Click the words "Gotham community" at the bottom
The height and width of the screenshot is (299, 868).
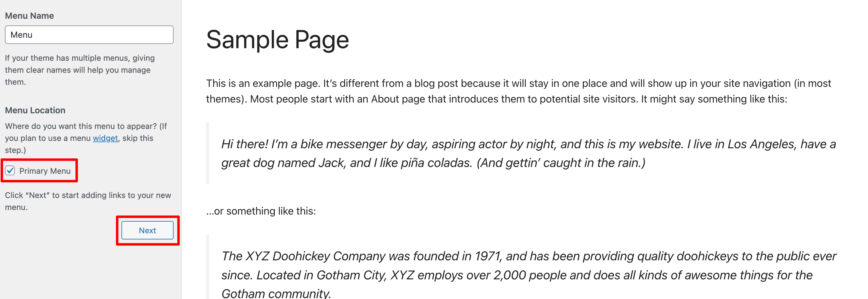pos(276,293)
